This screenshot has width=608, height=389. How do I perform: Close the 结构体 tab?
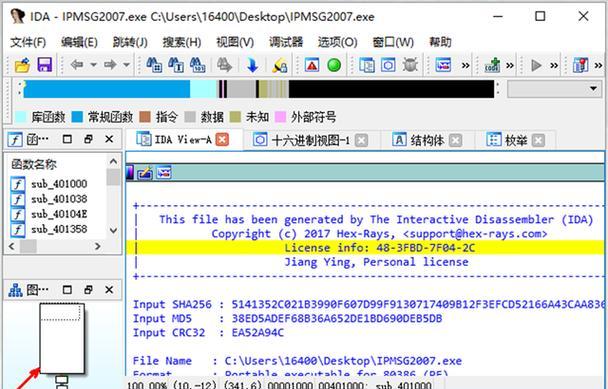tap(455, 140)
